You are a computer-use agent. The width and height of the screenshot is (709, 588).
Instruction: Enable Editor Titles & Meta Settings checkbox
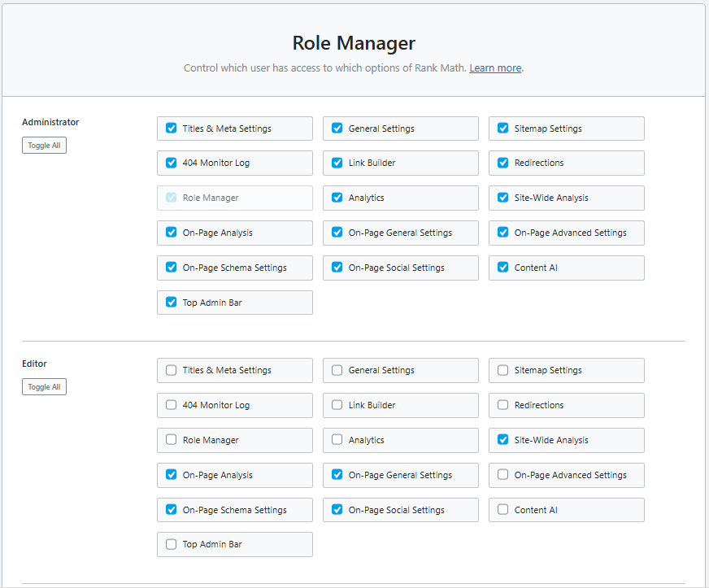(171, 370)
